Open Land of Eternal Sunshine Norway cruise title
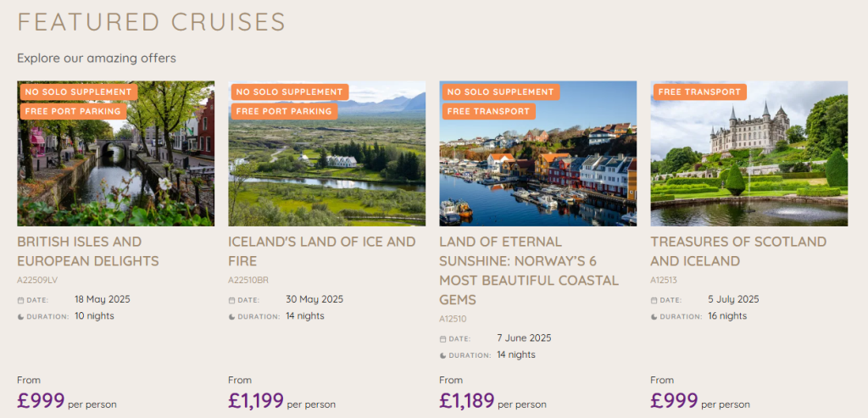Screen dimensions: 868x418 (x=529, y=270)
